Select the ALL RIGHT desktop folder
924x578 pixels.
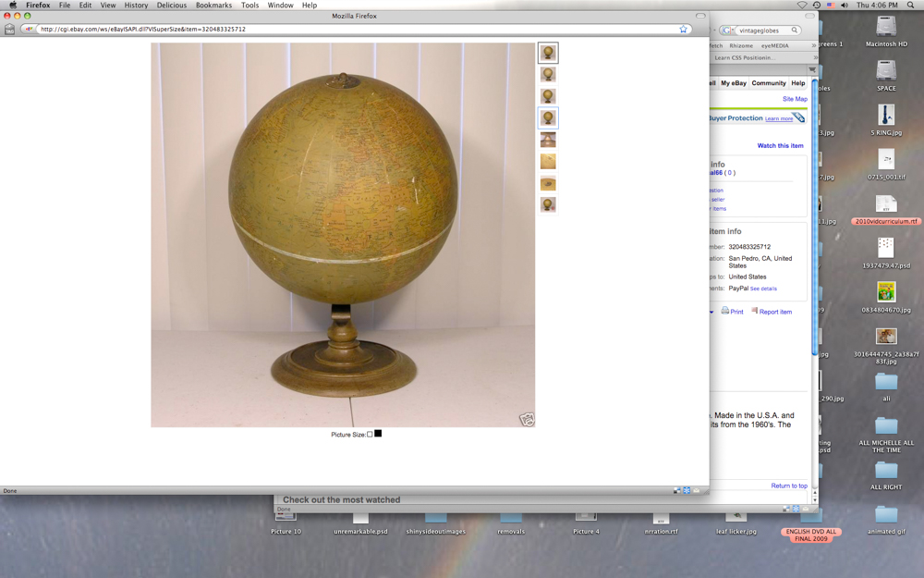[886, 471]
